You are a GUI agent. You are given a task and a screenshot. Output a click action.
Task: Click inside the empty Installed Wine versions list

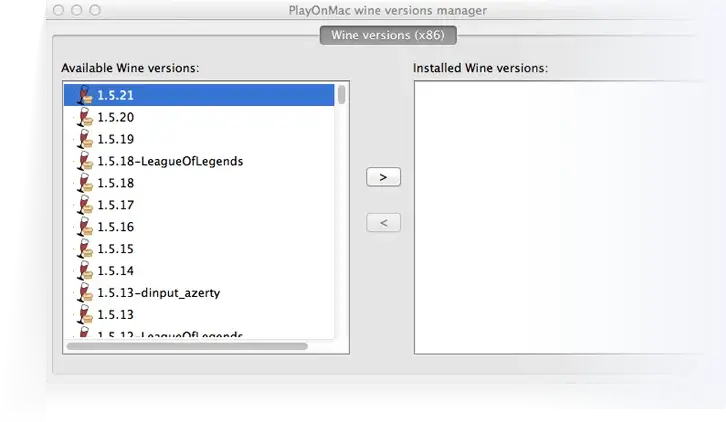[565, 215]
